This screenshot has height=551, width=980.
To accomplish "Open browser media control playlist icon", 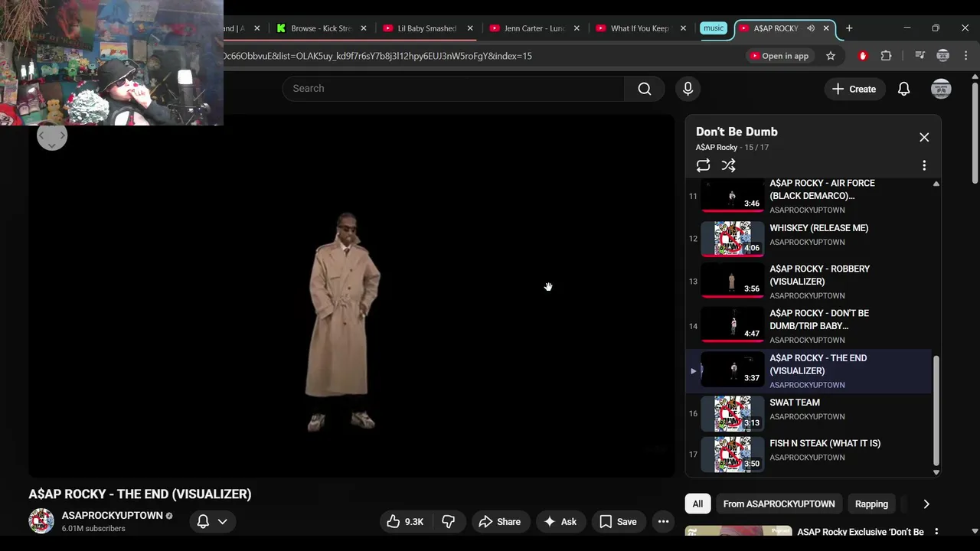I will pyautogui.click(x=920, y=56).
